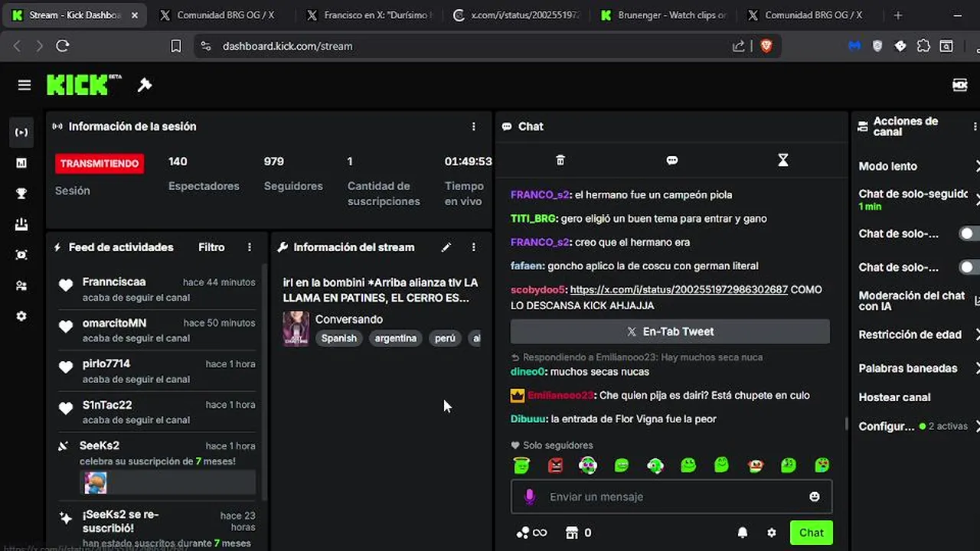Click username Emilianooo23 in chat
Image resolution: width=980 pixels, height=551 pixels.
tap(560, 395)
